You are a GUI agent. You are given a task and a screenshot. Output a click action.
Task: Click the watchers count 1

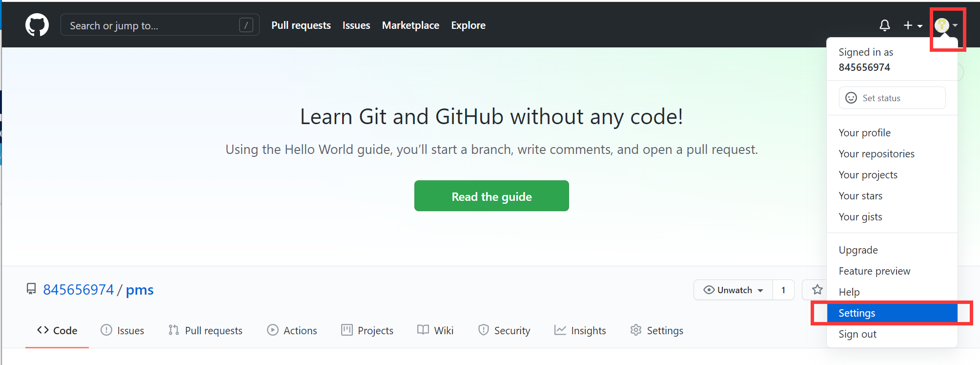click(783, 290)
